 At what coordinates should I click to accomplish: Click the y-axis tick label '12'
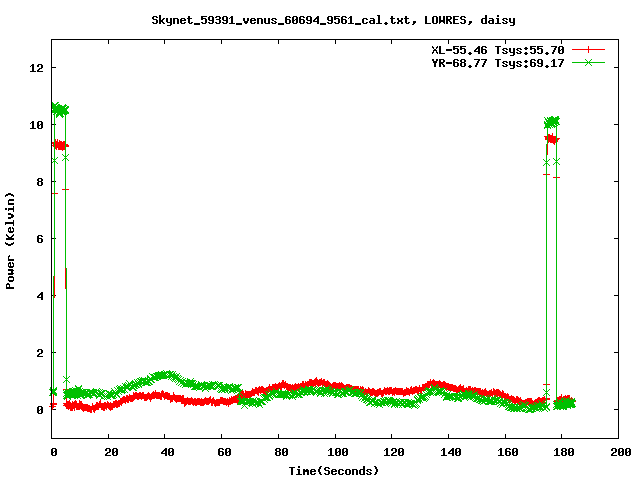coord(36,68)
